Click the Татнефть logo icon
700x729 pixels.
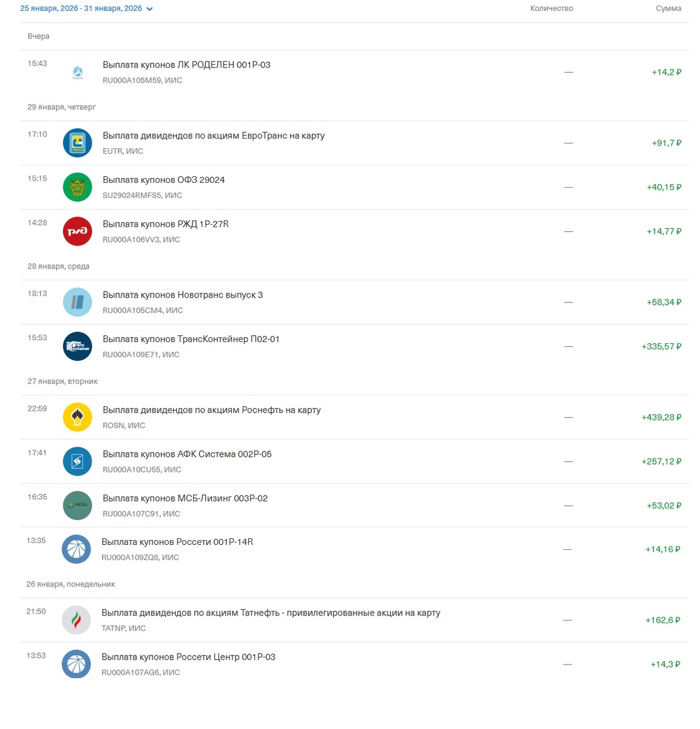point(76,620)
